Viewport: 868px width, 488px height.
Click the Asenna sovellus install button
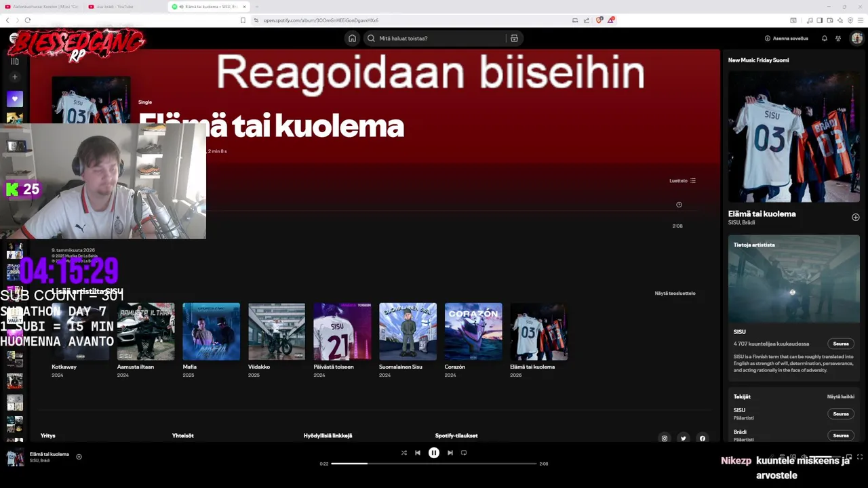pos(787,39)
